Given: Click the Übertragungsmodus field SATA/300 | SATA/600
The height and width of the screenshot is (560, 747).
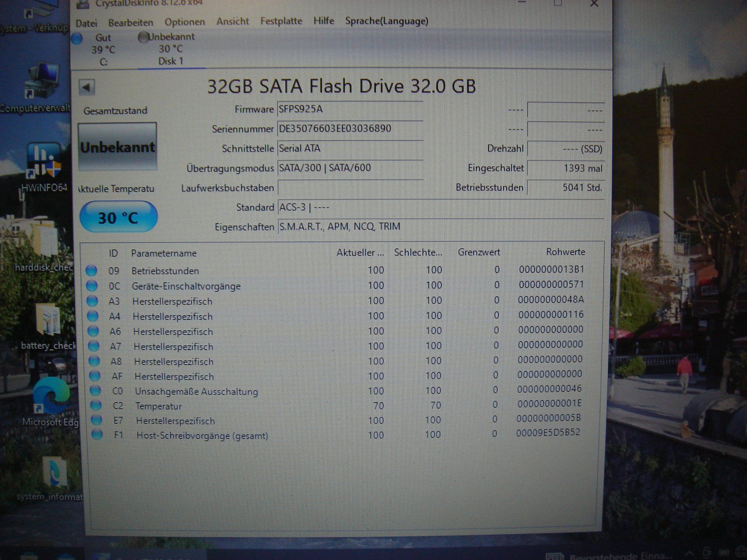Looking at the screenshot, I should (350, 168).
